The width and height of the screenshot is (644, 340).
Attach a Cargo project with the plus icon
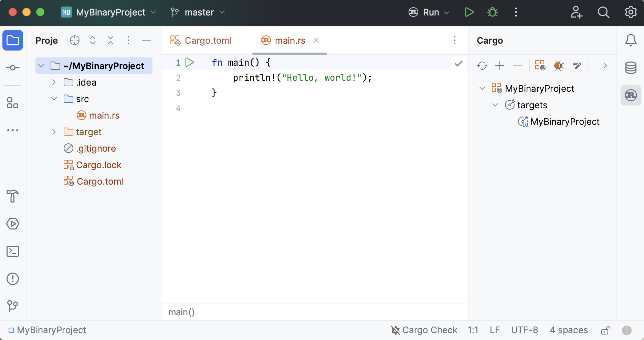pyautogui.click(x=500, y=65)
